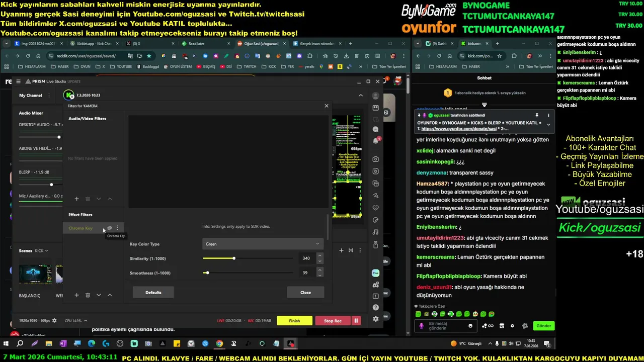The image size is (644, 362).
Task: Open Kick chat settings gear
Action: (x=512, y=326)
